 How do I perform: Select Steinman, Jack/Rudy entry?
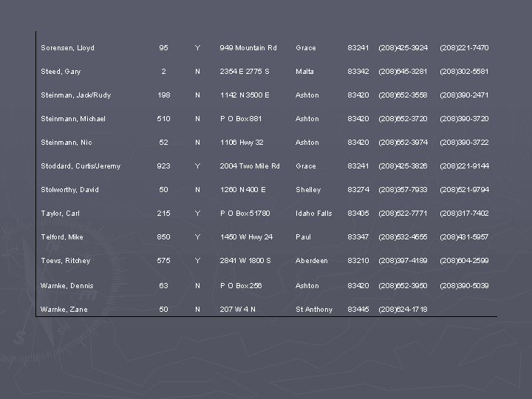click(75, 95)
